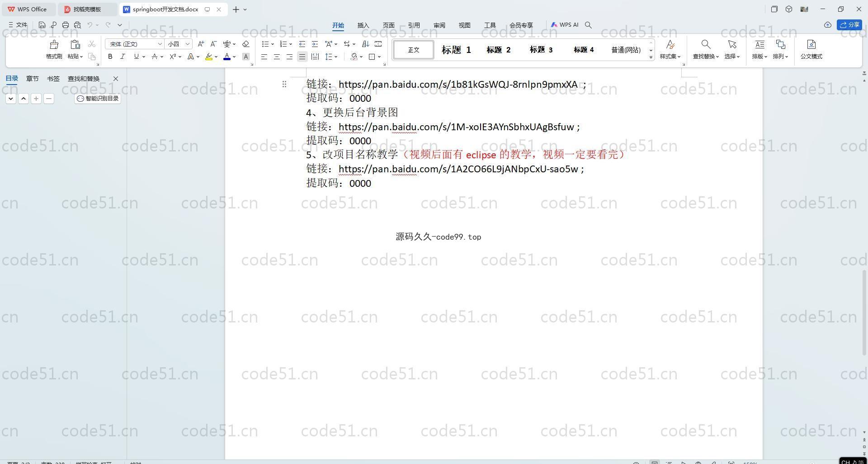The width and height of the screenshot is (868, 464).
Task: Expand the numbered list dropdown arrow
Action: [291, 44]
